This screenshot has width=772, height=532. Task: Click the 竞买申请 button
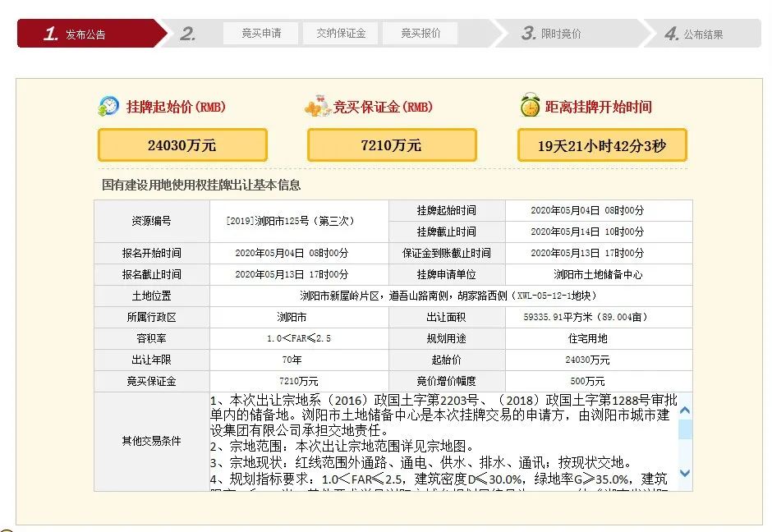(261, 34)
